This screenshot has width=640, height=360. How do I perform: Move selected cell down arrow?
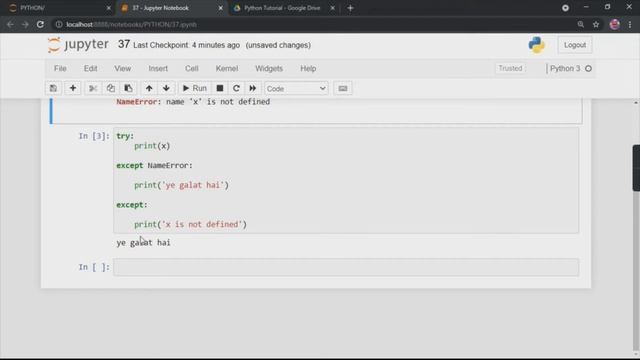click(166, 88)
